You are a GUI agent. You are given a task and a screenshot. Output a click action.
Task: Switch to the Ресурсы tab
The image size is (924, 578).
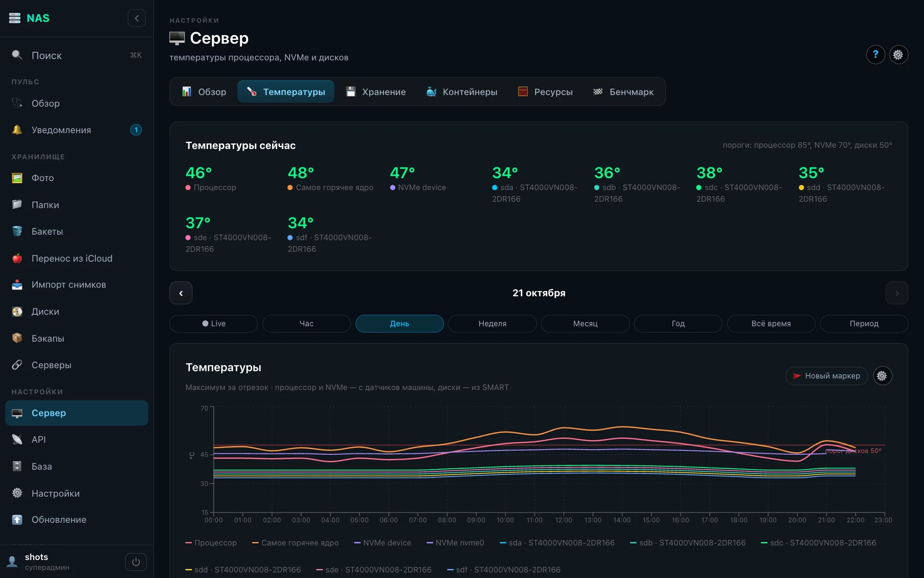545,92
